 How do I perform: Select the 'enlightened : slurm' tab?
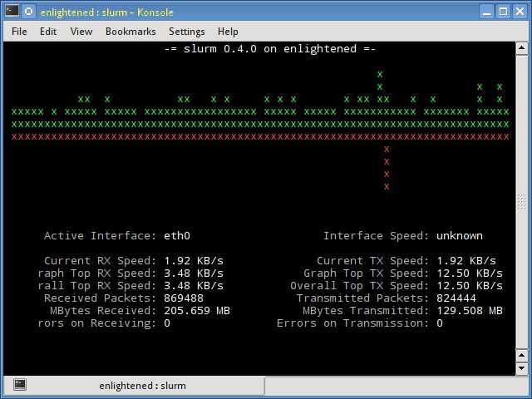[x=134, y=386]
